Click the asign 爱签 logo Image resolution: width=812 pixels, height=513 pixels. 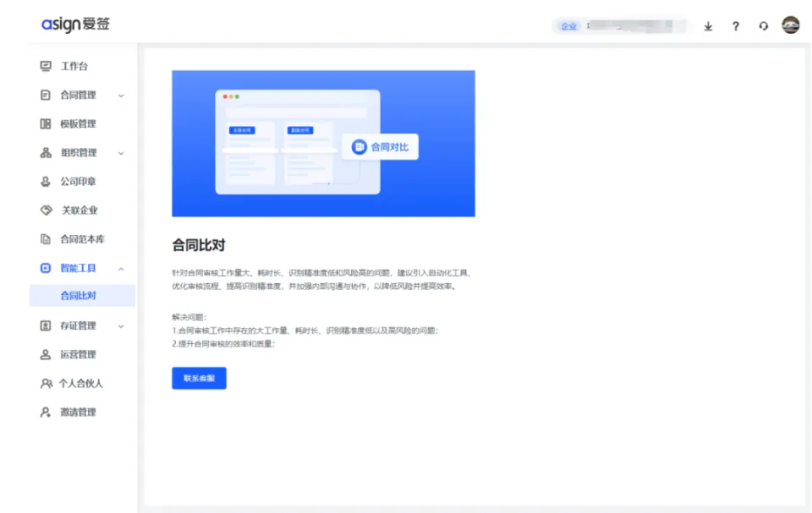point(75,25)
